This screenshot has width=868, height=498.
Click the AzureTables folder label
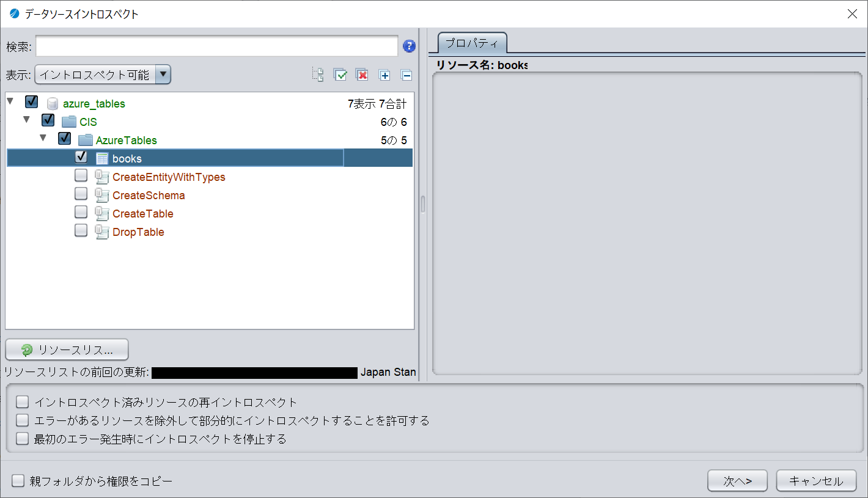[x=127, y=141]
